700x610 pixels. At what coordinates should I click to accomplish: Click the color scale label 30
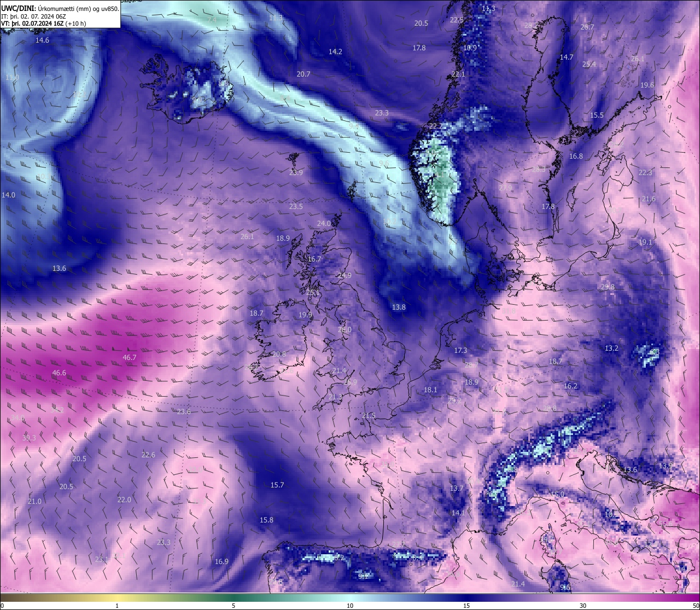pos(583,606)
